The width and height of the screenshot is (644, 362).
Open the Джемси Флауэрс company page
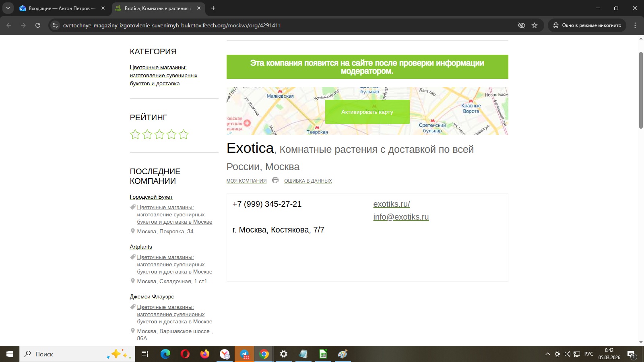coord(152,296)
